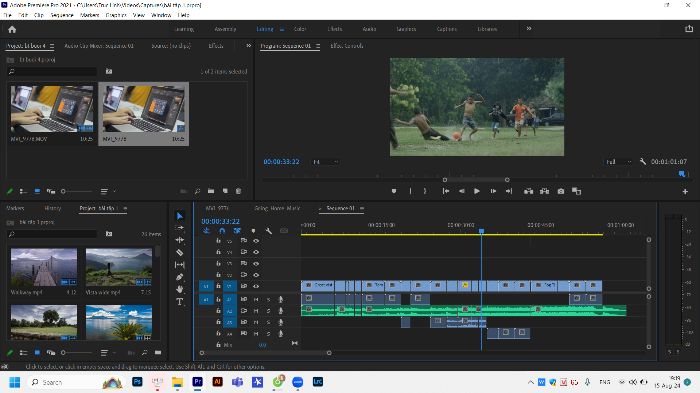
Task: Open the Fit zoom level dropdown
Action: [x=325, y=162]
